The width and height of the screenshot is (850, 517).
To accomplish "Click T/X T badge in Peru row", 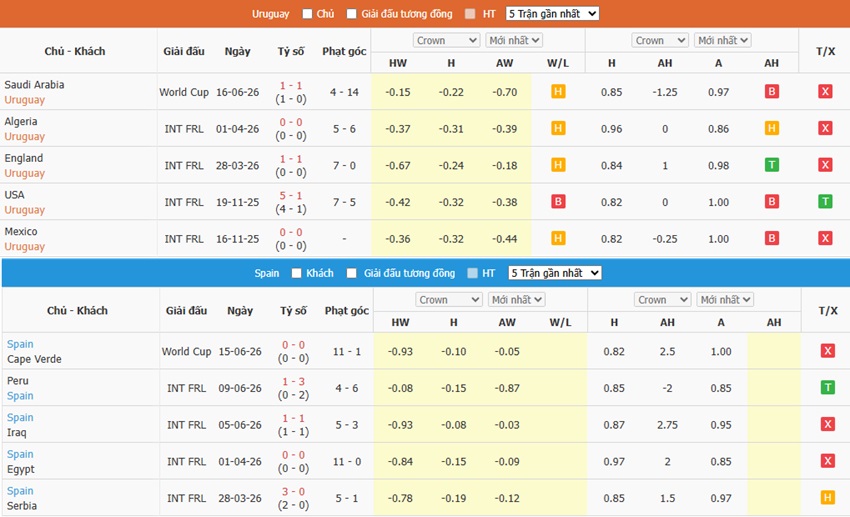I will [x=827, y=387].
